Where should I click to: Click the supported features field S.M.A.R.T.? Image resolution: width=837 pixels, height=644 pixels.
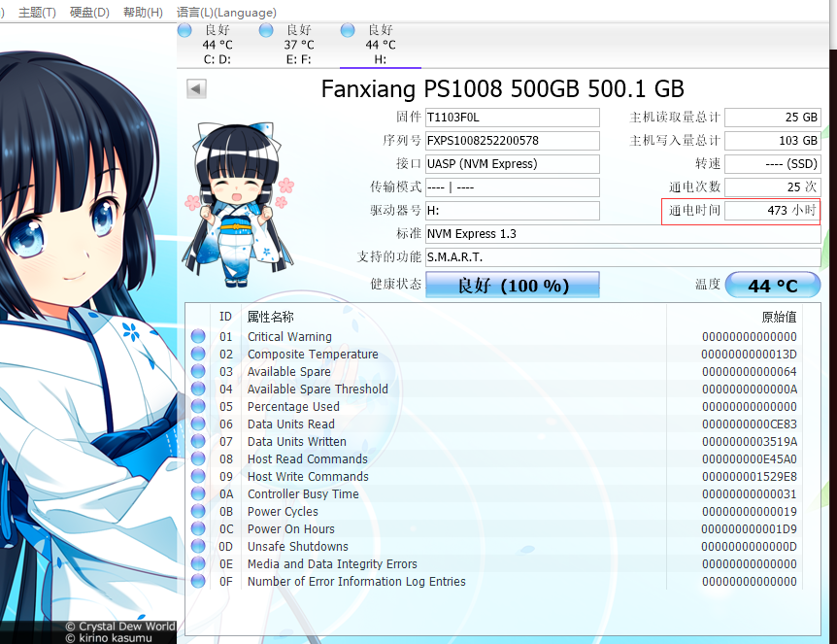pyautogui.click(x=623, y=256)
